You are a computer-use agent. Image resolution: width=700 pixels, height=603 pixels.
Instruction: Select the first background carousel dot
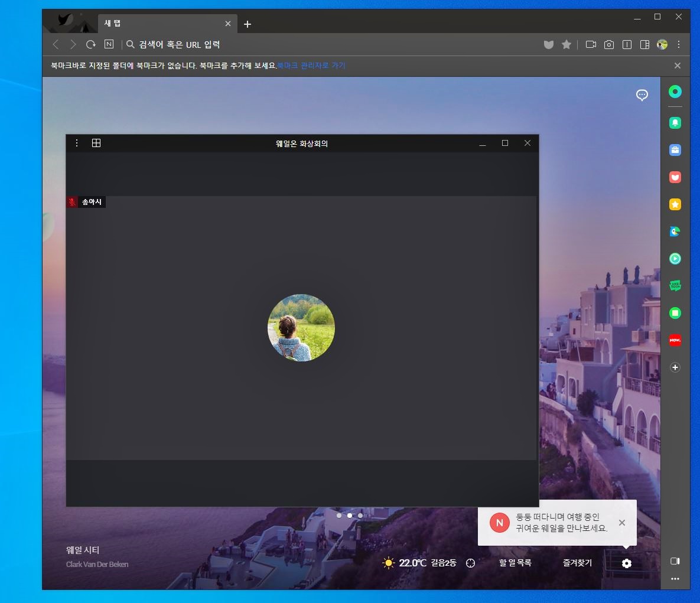[x=339, y=516]
